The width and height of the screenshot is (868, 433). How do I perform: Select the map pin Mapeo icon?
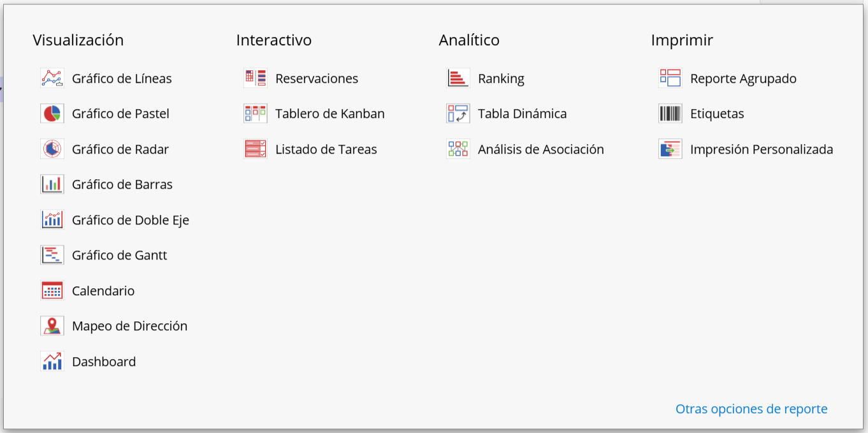click(52, 326)
